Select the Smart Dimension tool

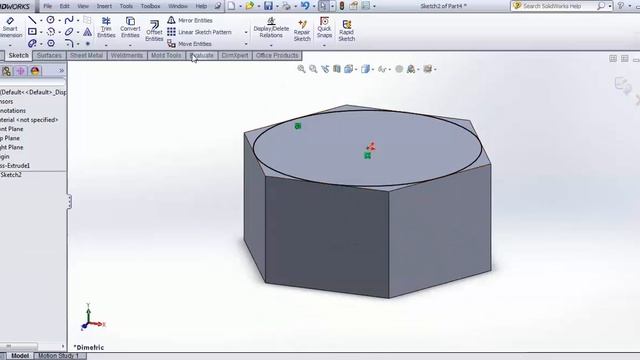[10, 27]
